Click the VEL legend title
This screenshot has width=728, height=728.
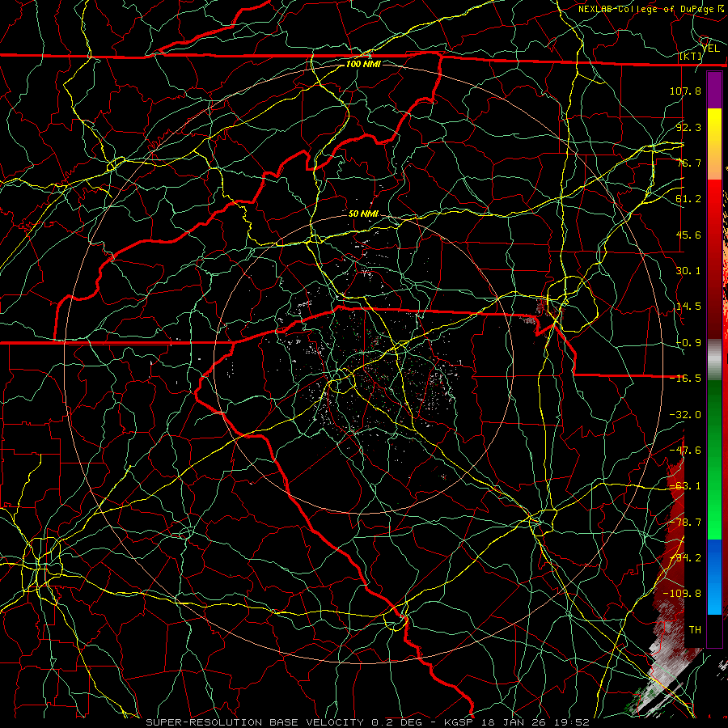[711, 48]
